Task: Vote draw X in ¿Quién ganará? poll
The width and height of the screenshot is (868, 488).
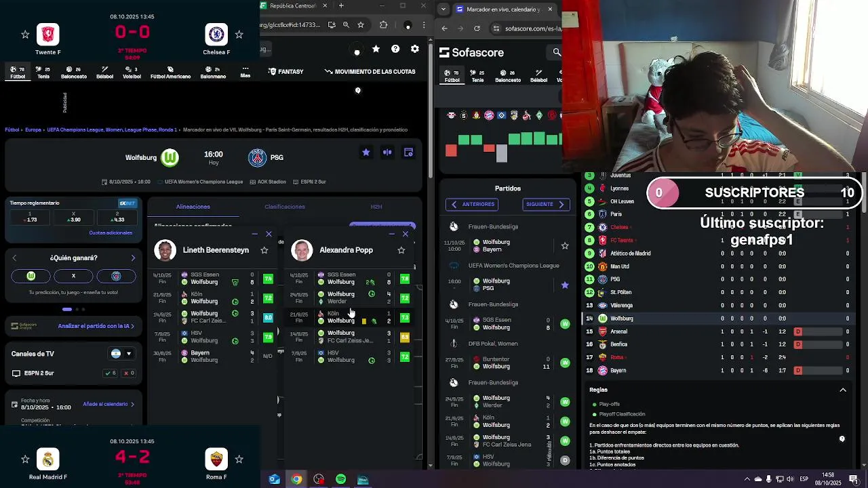Action: pos(73,276)
